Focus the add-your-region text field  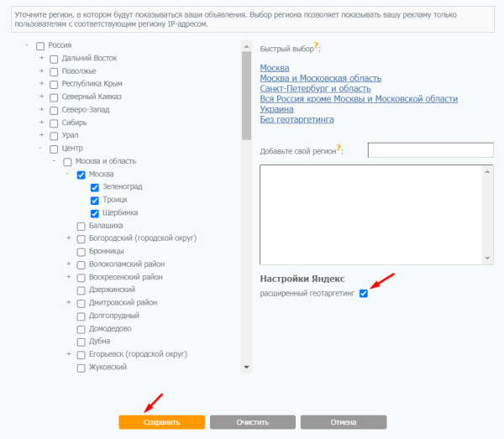tap(430, 149)
